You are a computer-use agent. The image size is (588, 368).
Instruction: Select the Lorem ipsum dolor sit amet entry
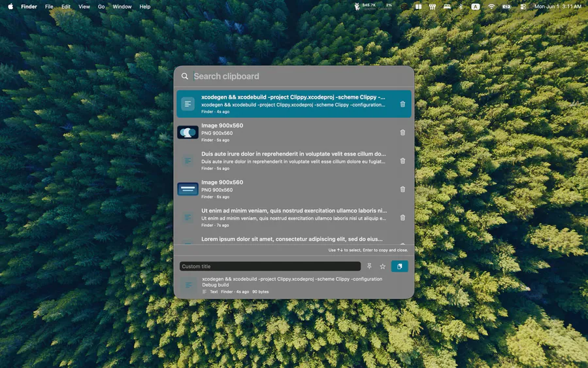pos(293,239)
